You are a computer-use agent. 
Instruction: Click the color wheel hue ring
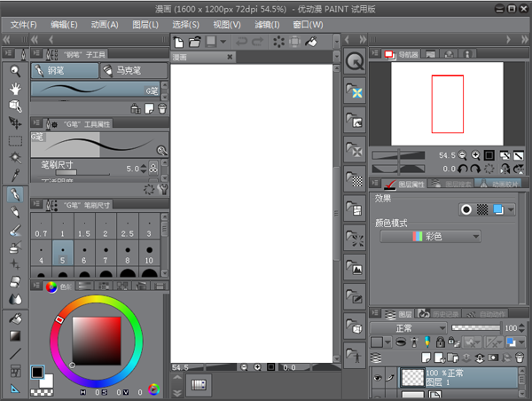click(96, 299)
